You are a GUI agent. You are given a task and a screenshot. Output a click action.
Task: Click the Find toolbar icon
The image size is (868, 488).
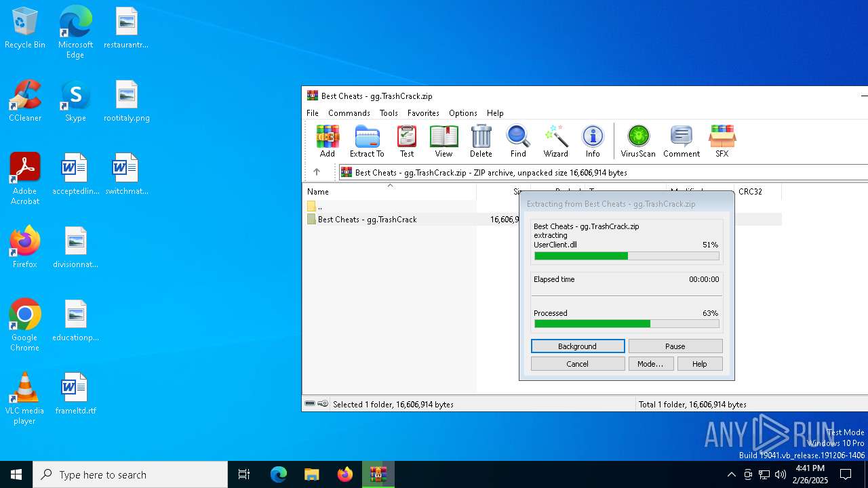coord(518,141)
